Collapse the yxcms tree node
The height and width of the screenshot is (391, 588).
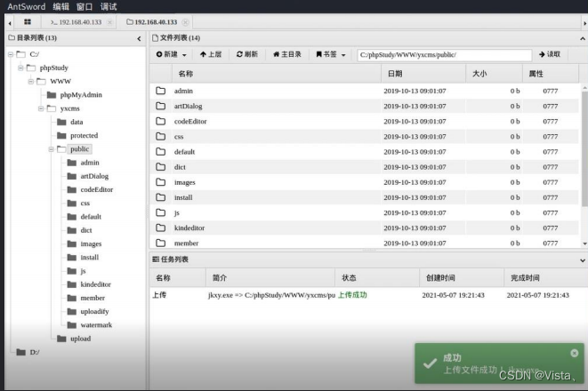pos(41,108)
